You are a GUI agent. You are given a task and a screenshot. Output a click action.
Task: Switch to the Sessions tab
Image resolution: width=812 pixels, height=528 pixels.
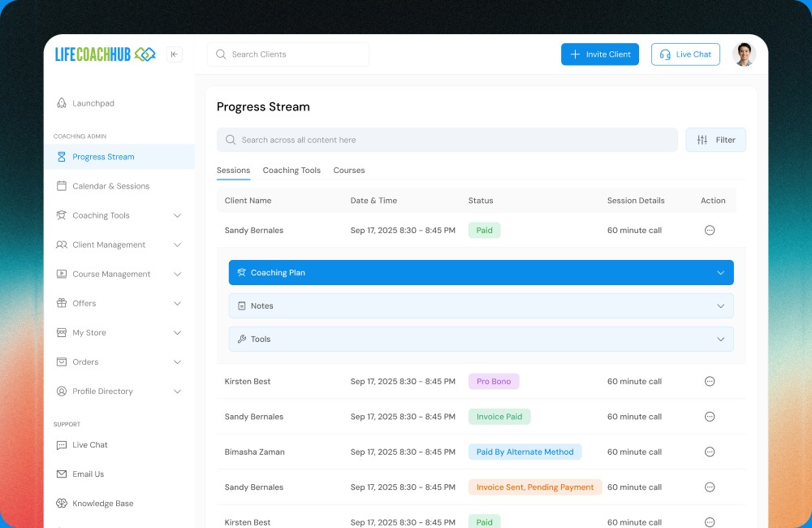233,170
